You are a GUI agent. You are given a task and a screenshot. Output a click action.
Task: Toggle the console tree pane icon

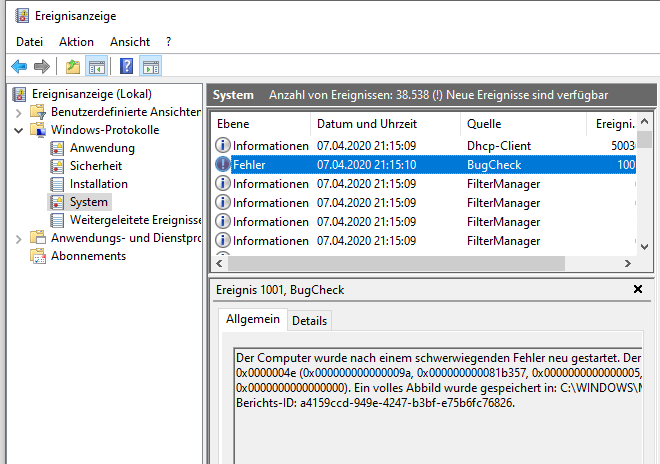[x=96, y=67]
